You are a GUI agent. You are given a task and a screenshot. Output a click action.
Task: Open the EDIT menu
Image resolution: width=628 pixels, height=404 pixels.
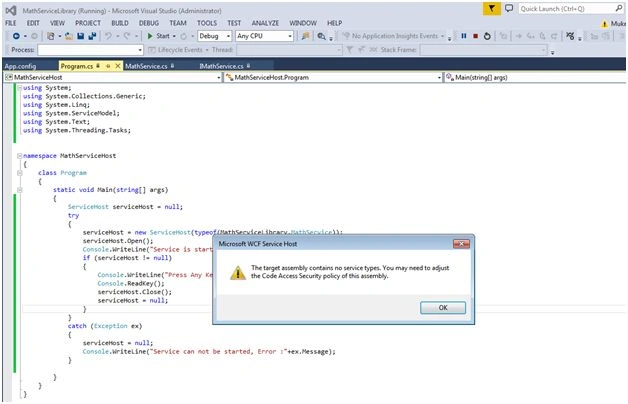33,23
